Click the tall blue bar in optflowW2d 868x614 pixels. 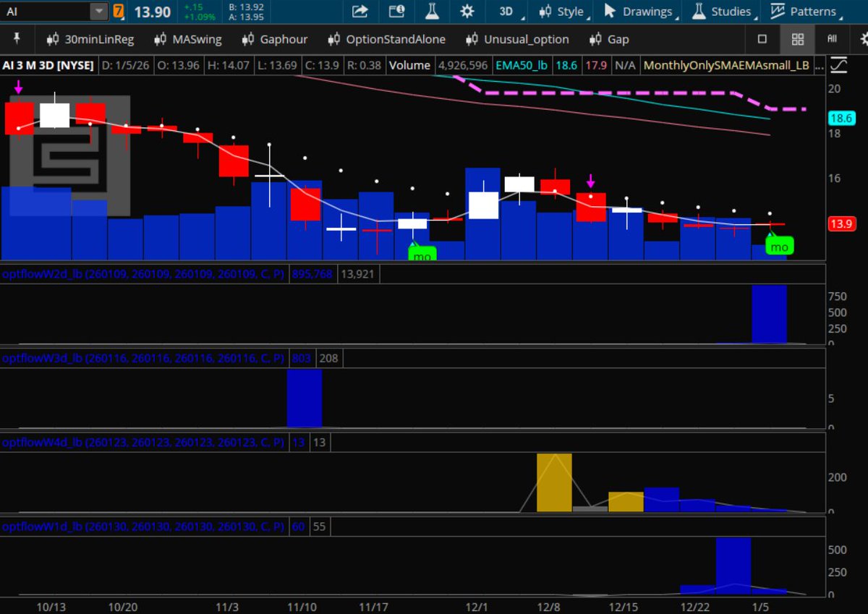(x=769, y=314)
